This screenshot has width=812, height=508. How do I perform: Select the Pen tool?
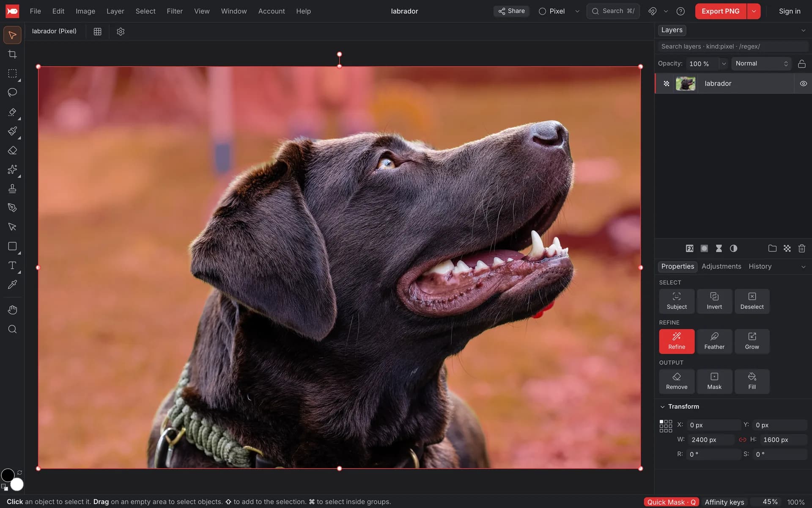click(x=12, y=207)
